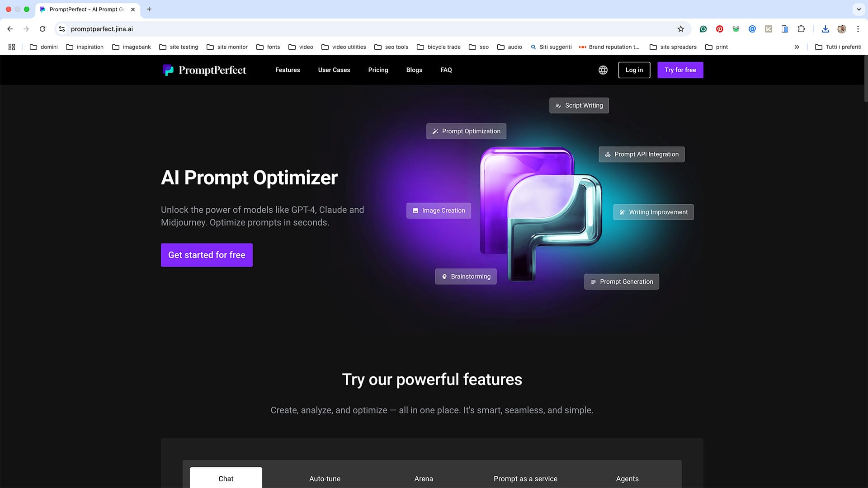The width and height of the screenshot is (868, 488).
Task: Open the browser extensions puzzle menu
Action: pos(801,28)
